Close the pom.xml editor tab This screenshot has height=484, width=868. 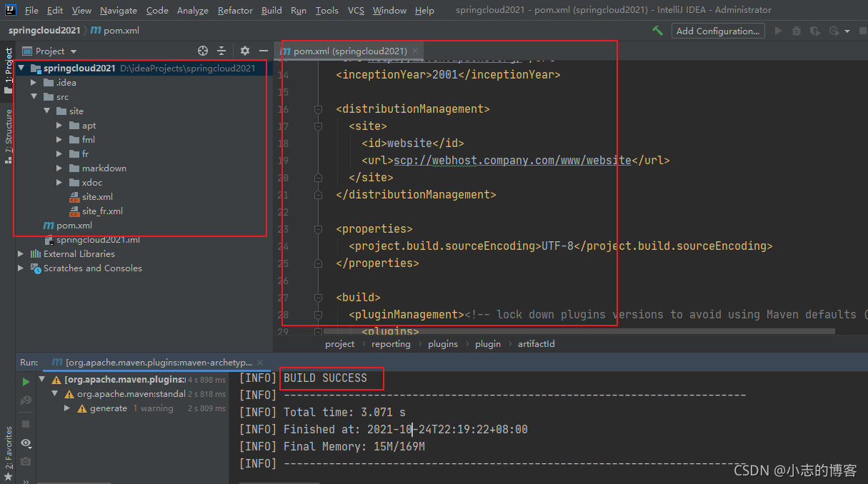tap(416, 51)
